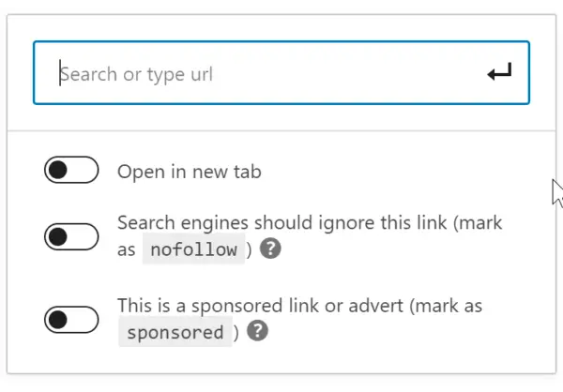Image resolution: width=563 pixels, height=392 pixels.
Task: Open the help icon beside sponsored
Action: pos(257,331)
